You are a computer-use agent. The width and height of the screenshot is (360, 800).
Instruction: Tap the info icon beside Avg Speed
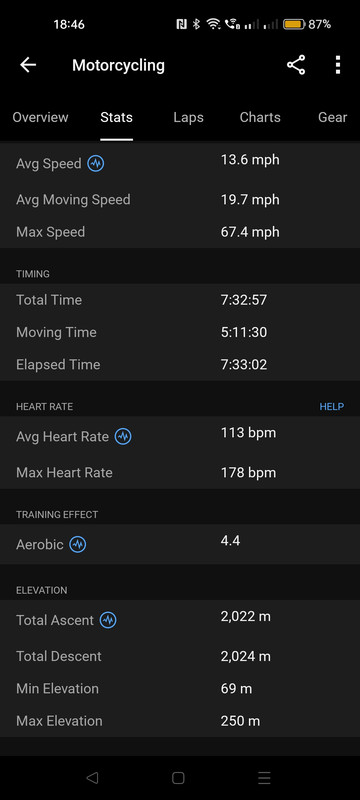[96, 164]
